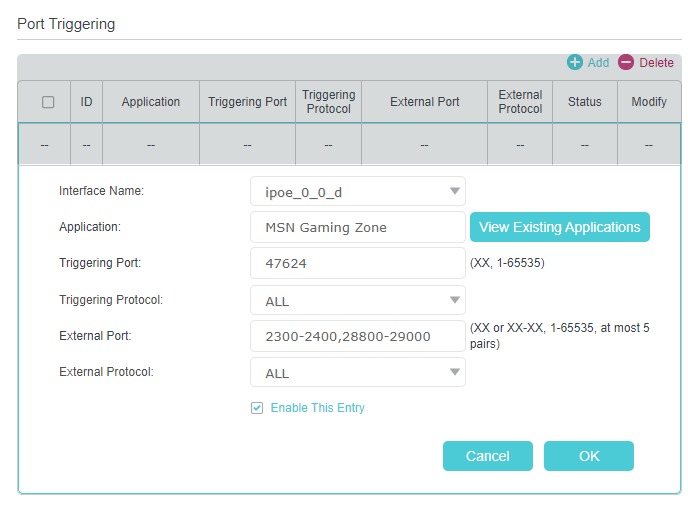Viewport: 688px width, 507px height.
Task: Click the 'at most 5 pairs' hint text
Action: pyautogui.click(x=559, y=336)
